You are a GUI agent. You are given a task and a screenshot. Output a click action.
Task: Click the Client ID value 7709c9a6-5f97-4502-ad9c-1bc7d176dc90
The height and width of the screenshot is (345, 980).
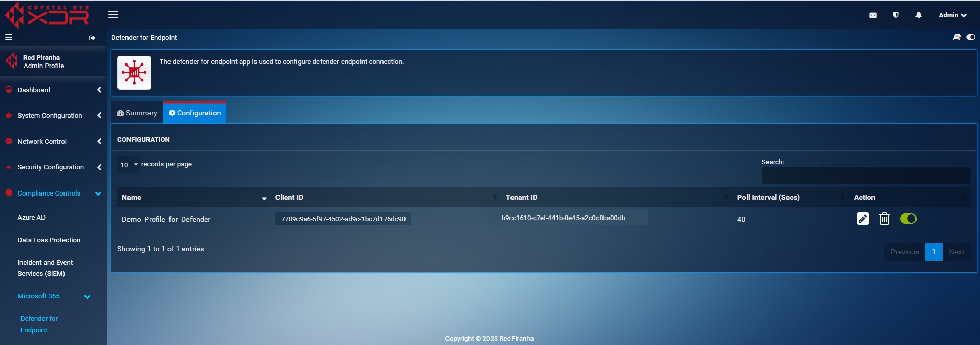pos(343,219)
